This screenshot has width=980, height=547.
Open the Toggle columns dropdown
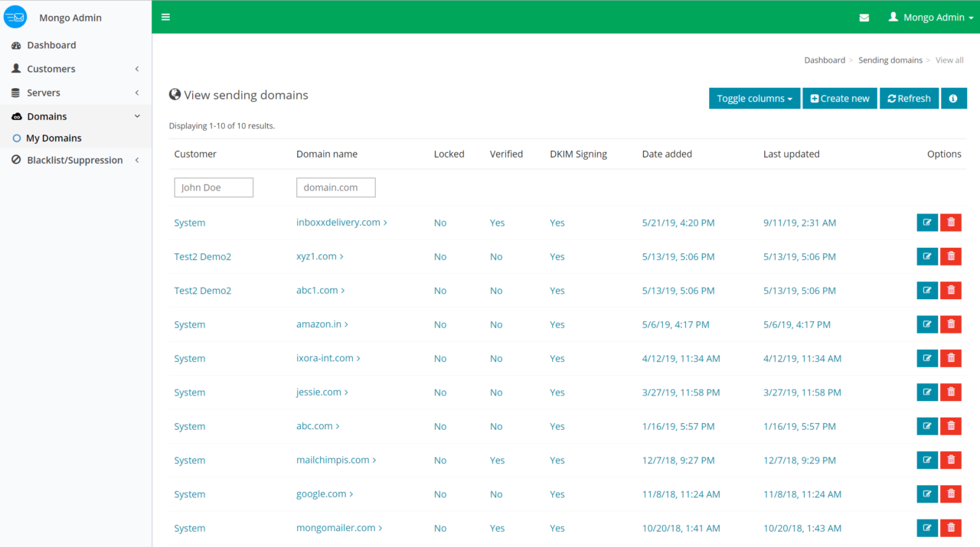[x=754, y=98]
